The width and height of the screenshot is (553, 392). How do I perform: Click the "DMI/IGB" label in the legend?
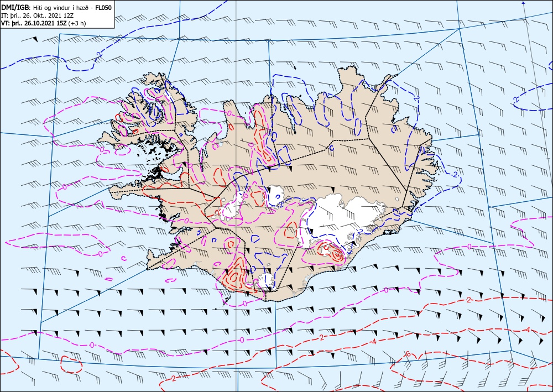click(x=15, y=7)
